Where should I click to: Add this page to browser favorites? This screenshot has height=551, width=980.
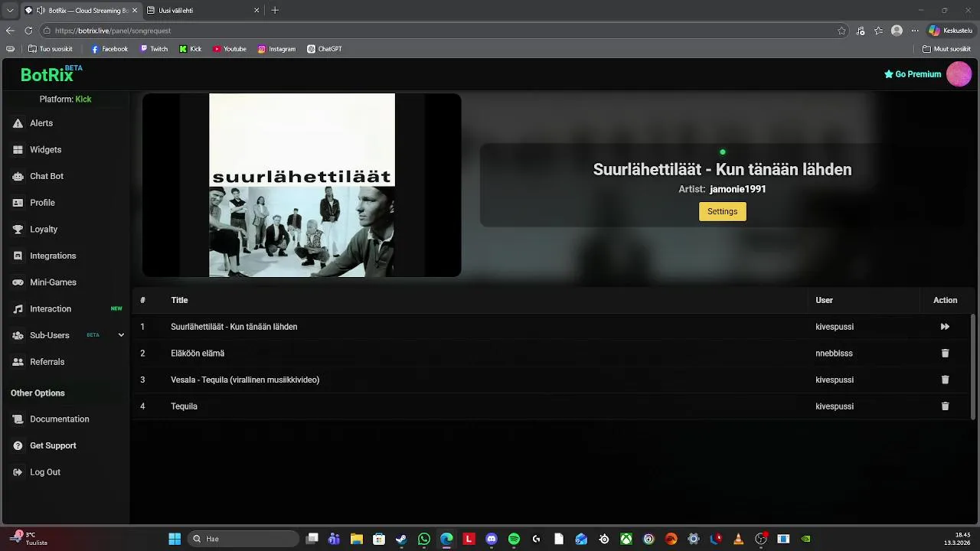click(x=841, y=31)
